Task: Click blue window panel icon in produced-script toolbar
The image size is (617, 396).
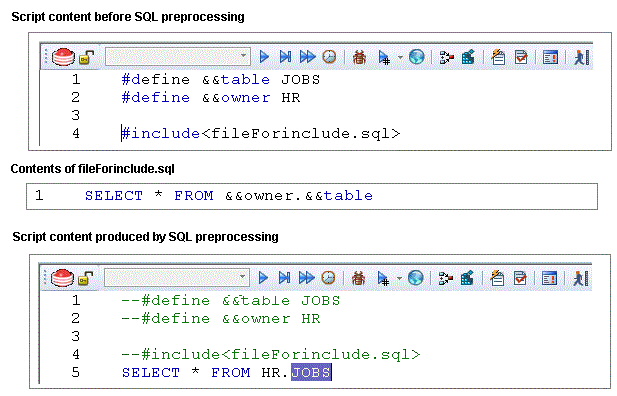Action: tap(549, 279)
